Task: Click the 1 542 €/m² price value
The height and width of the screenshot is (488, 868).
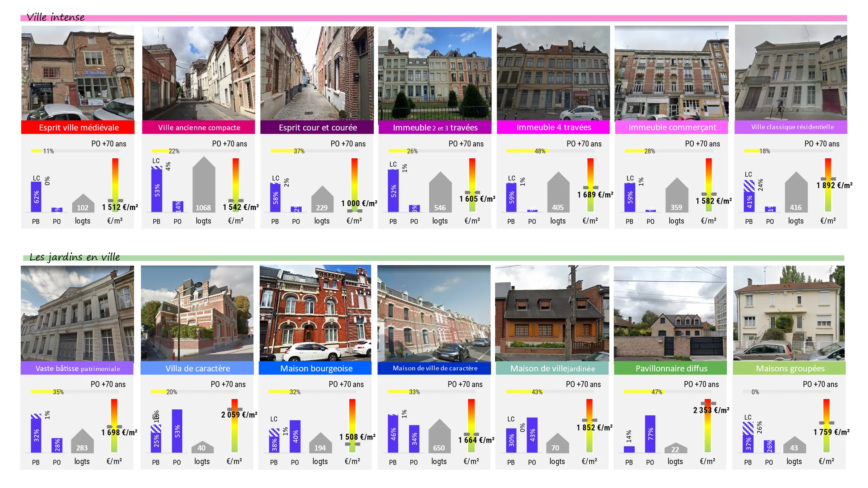Action: (241, 207)
